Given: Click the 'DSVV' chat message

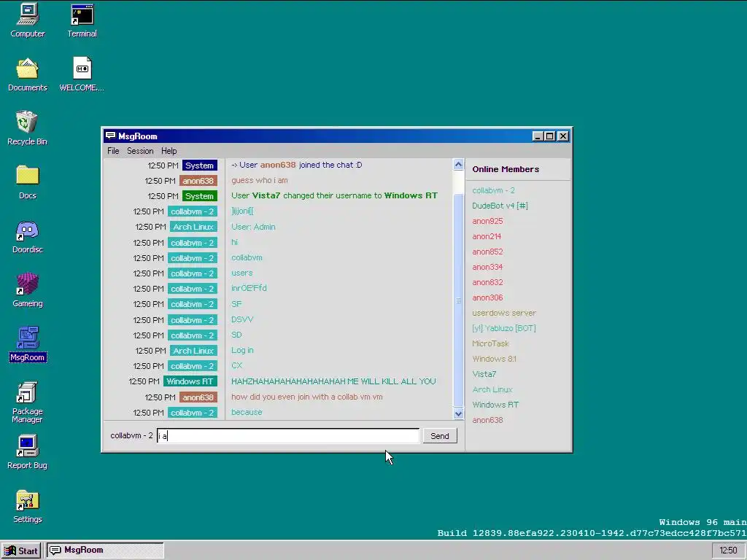Looking at the screenshot, I should click(242, 319).
